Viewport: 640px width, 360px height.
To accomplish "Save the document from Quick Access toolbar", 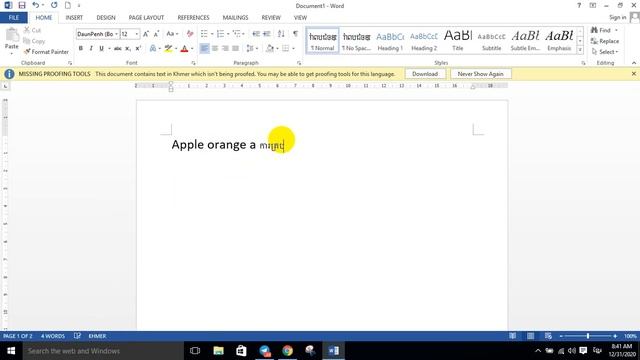I will 22,5.
